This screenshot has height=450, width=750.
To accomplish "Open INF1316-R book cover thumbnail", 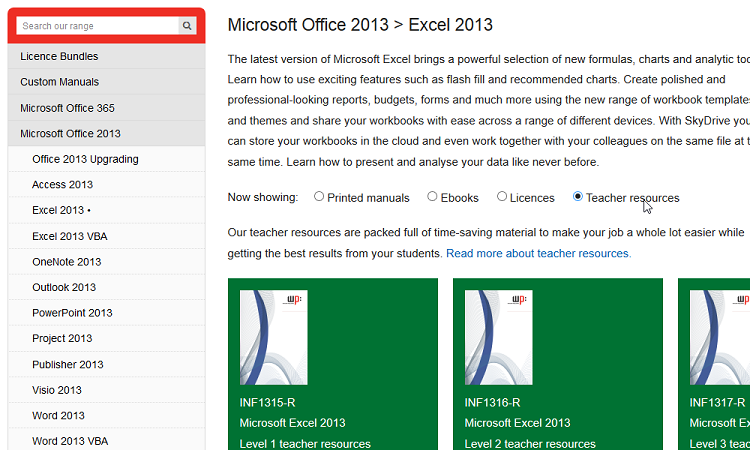I will (498, 337).
